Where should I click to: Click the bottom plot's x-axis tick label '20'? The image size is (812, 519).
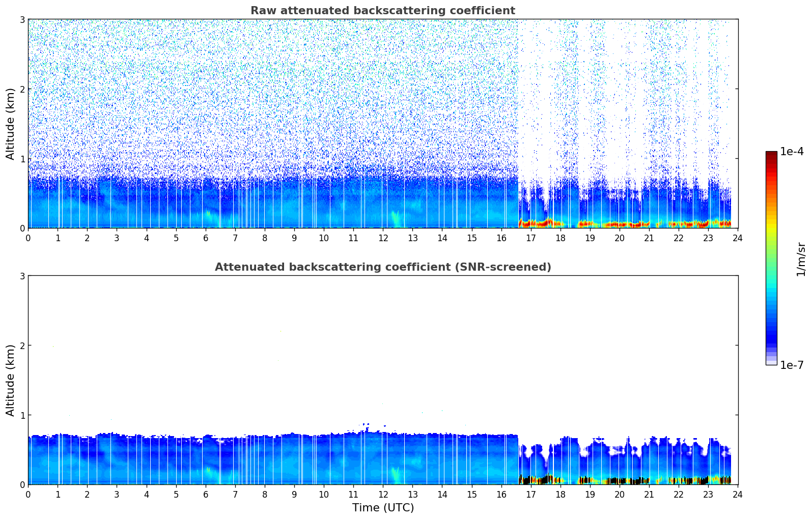[620, 494]
